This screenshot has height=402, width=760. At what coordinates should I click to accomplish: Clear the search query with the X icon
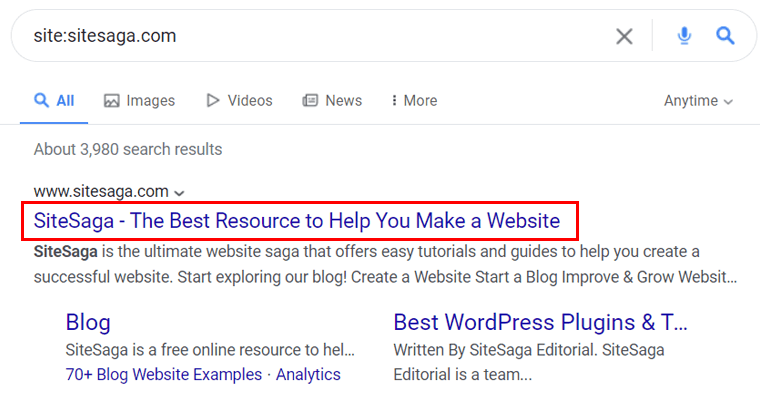624,36
